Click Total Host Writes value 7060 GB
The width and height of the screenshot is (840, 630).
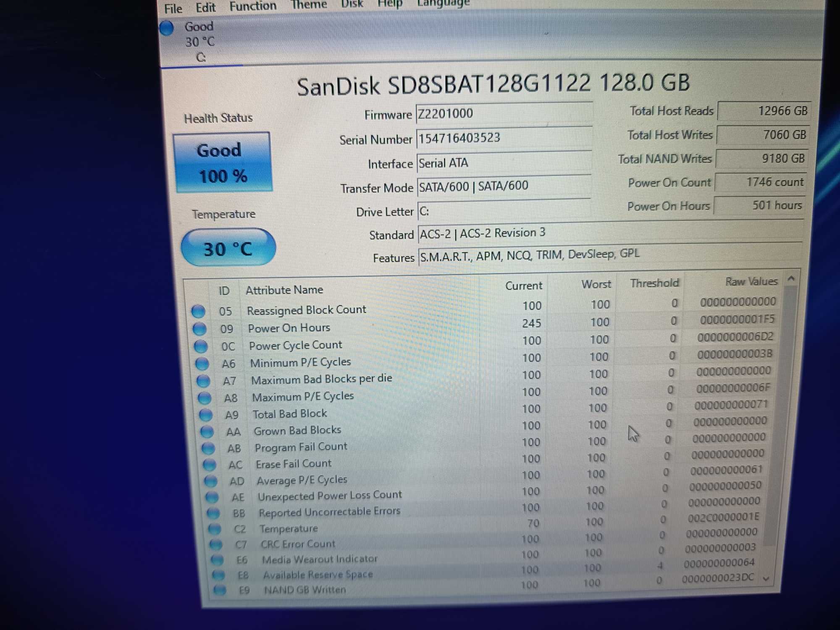(x=763, y=135)
